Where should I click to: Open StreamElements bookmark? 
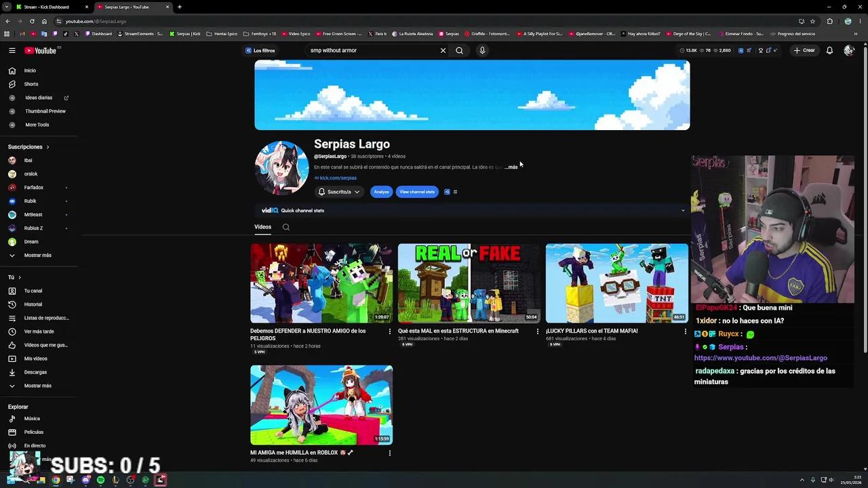click(140, 34)
